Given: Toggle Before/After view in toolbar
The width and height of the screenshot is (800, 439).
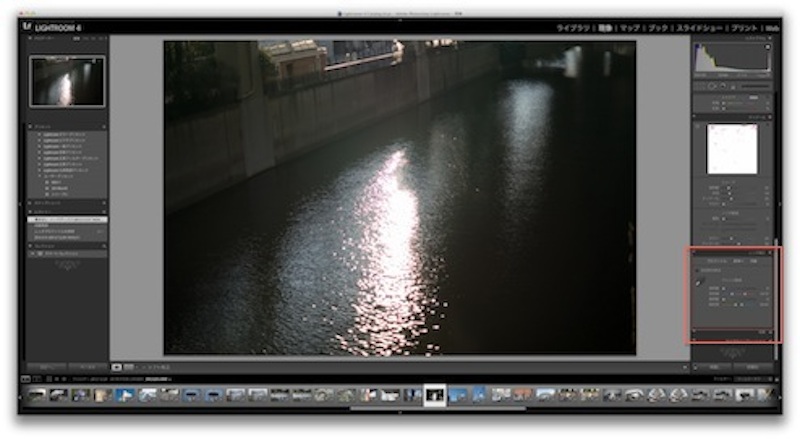Looking at the screenshot, I should click(x=129, y=367).
